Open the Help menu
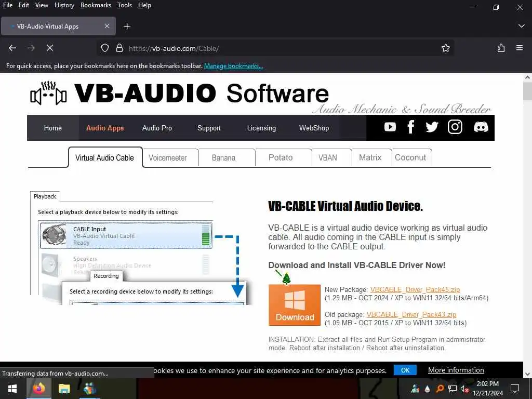 pyautogui.click(x=144, y=5)
